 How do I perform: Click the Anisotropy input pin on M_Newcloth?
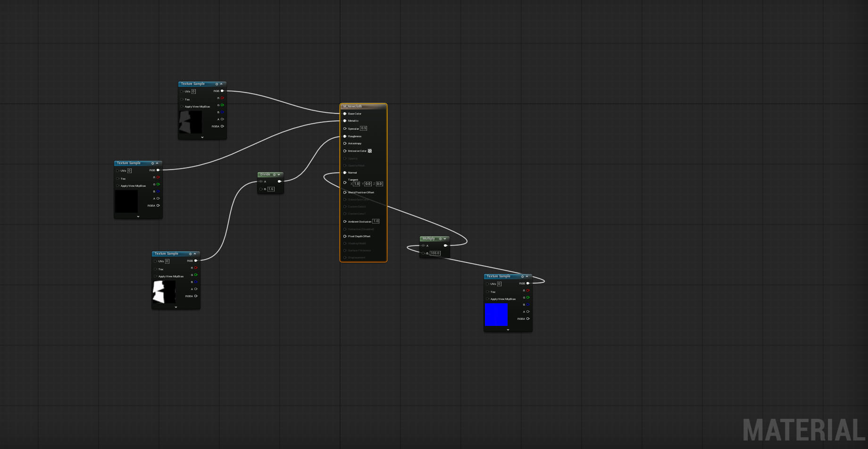click(x=345, y=143)
